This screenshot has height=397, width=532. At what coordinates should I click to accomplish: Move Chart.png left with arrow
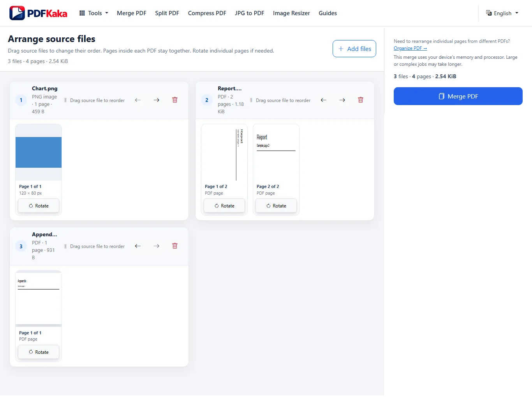[138, 100]
